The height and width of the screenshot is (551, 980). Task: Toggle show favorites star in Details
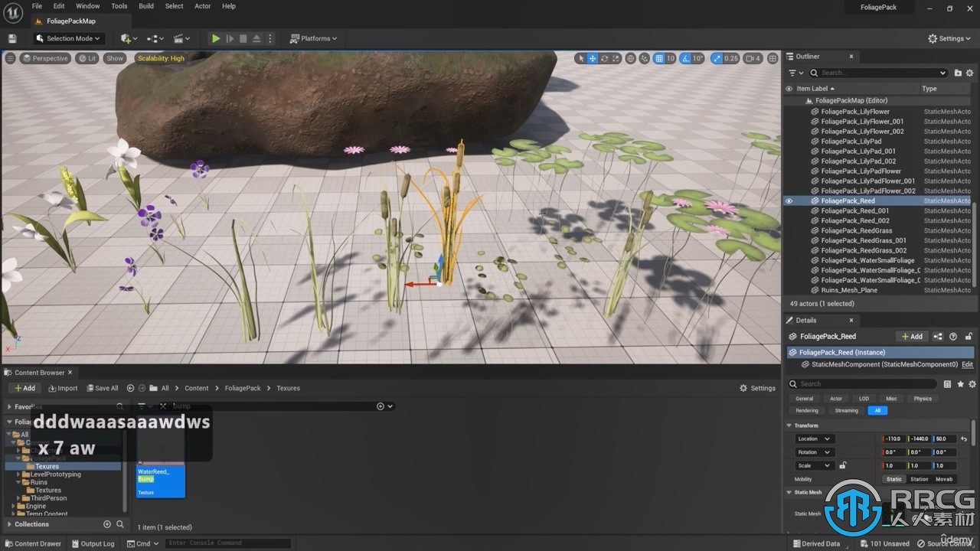960,384
